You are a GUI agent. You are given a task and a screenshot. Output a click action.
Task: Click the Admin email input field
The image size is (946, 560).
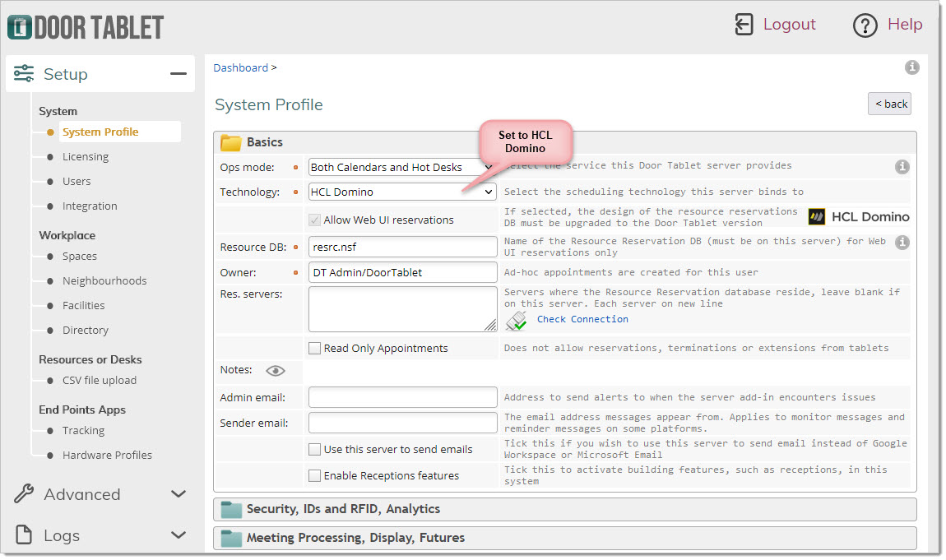click(x=402, y=397)
